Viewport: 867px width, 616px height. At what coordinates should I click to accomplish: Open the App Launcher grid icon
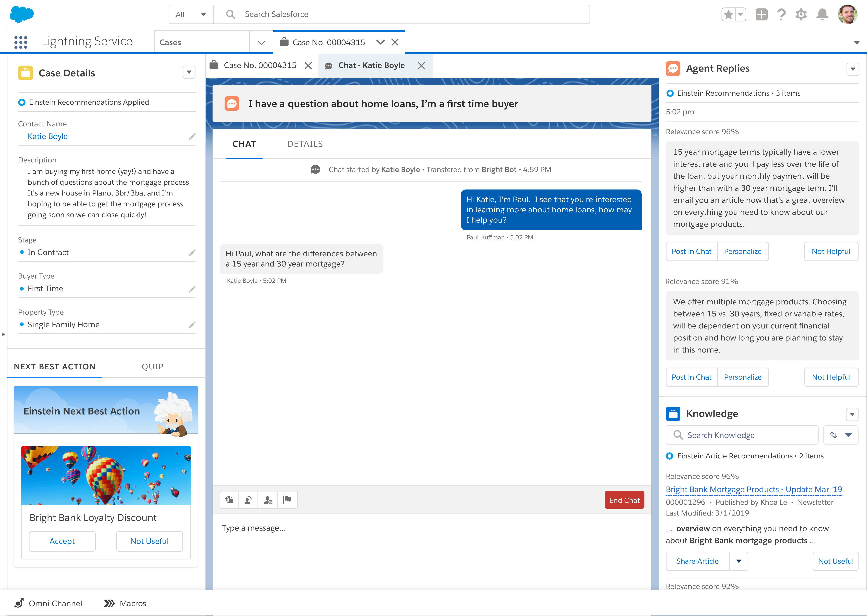(x=21, y=42)
